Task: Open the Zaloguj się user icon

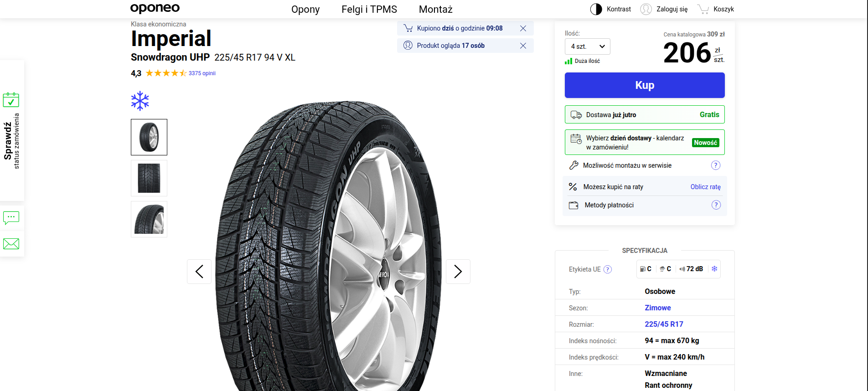Action: 646,9
